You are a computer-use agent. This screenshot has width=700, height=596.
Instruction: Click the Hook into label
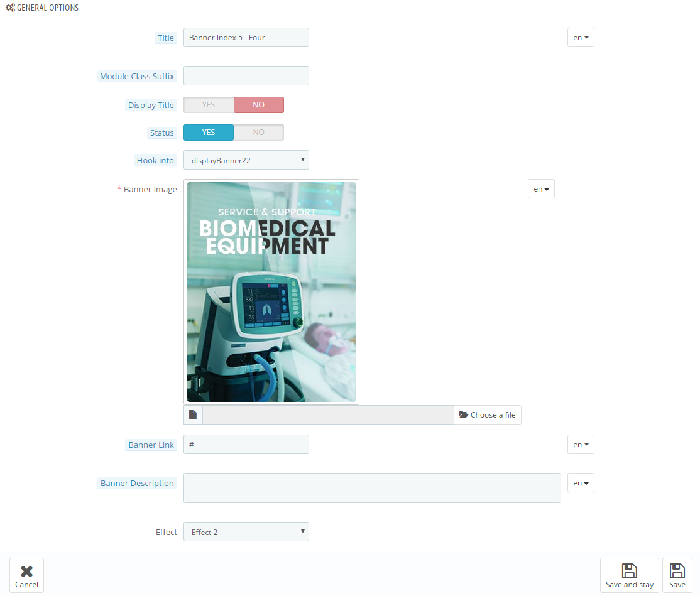[x=155, y=161]
